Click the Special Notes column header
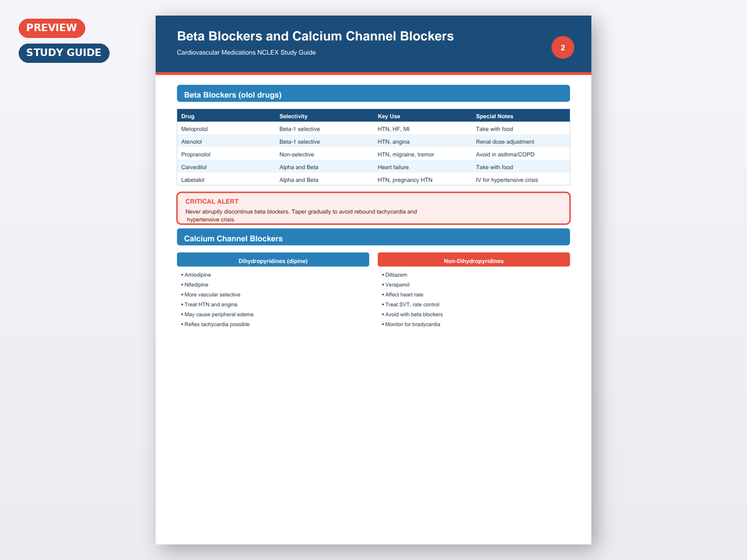This screenshot has height=560, width=747. pyautogui.click(x=494, y=116)
